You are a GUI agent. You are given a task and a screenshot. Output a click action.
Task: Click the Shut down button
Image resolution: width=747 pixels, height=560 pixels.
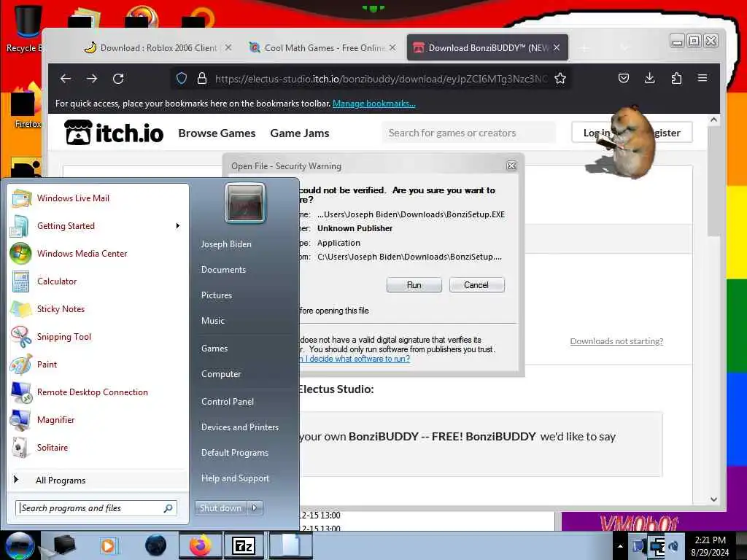click(220, 508)
